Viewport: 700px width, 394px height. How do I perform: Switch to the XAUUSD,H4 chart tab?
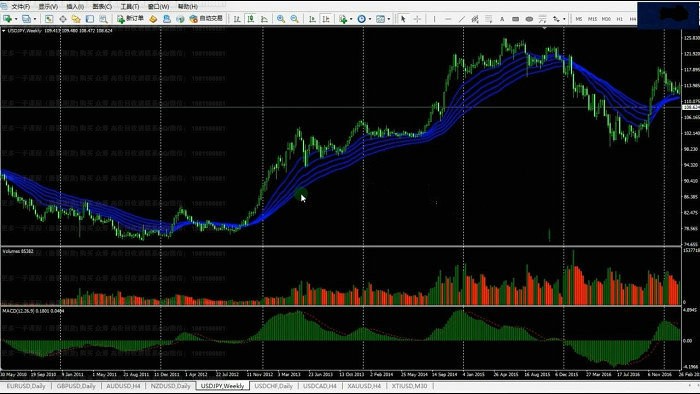click(364, 386)
